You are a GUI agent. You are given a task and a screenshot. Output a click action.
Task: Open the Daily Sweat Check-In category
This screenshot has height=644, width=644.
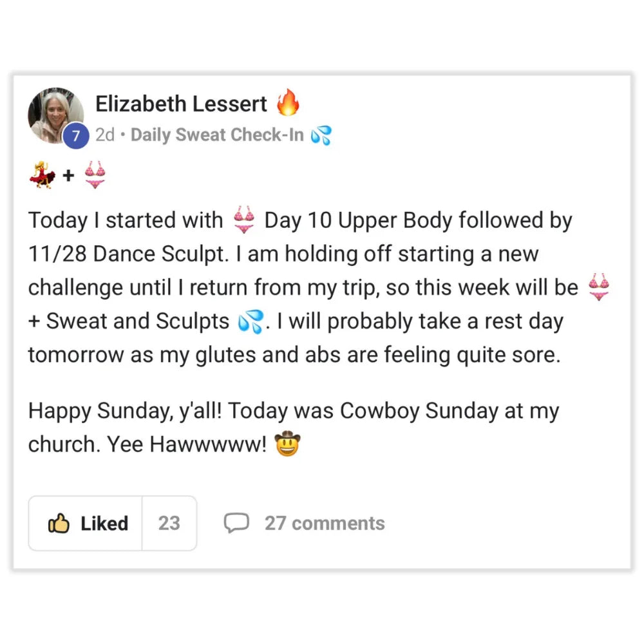[217, 135]
